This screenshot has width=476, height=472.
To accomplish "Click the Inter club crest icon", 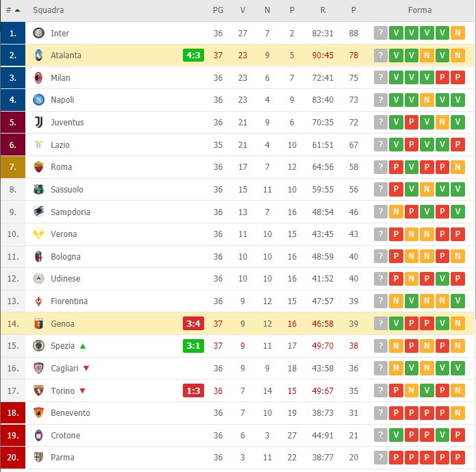I will (38, 33).
